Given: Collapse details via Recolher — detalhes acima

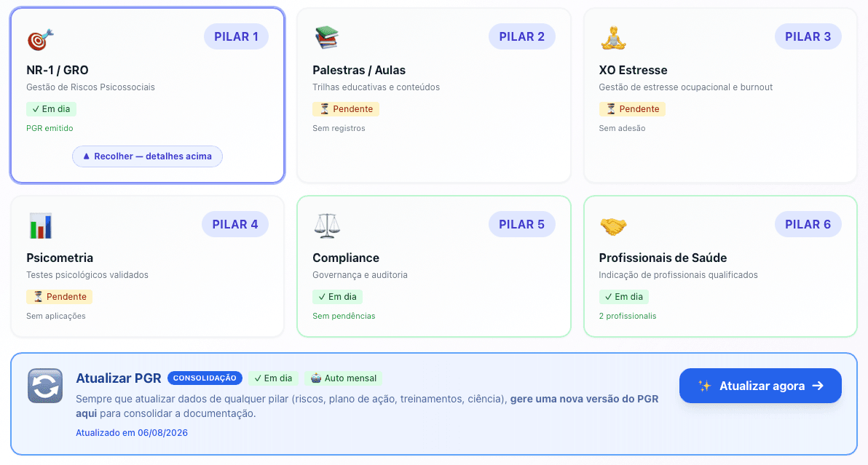Looking at the screenshot, I should pos(147,156).
